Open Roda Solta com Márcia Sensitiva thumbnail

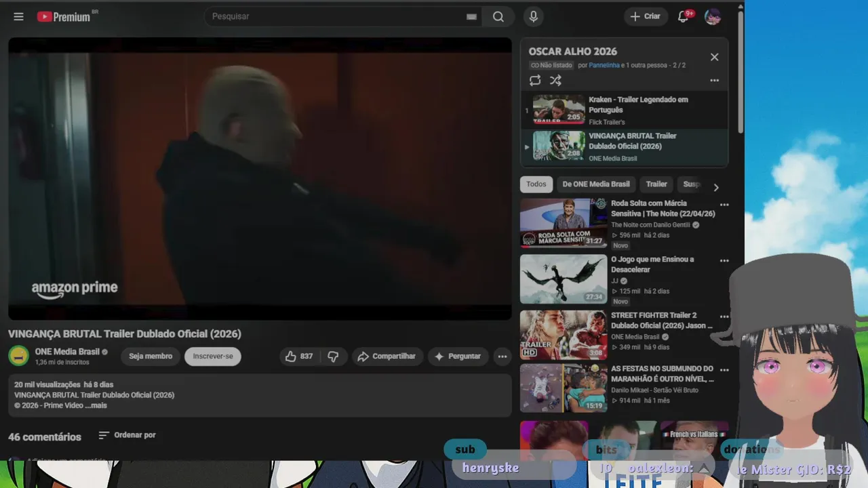pos(564,223)
